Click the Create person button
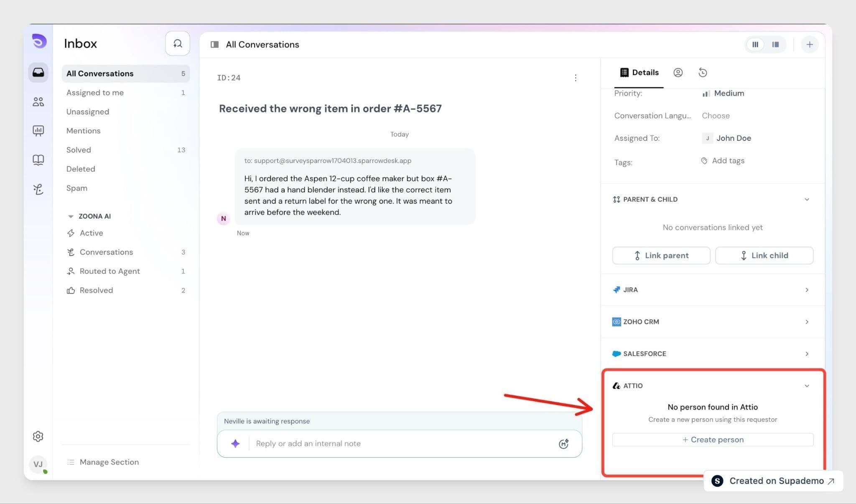The height and width of the screenshot is (504, 856). point(713,440)
